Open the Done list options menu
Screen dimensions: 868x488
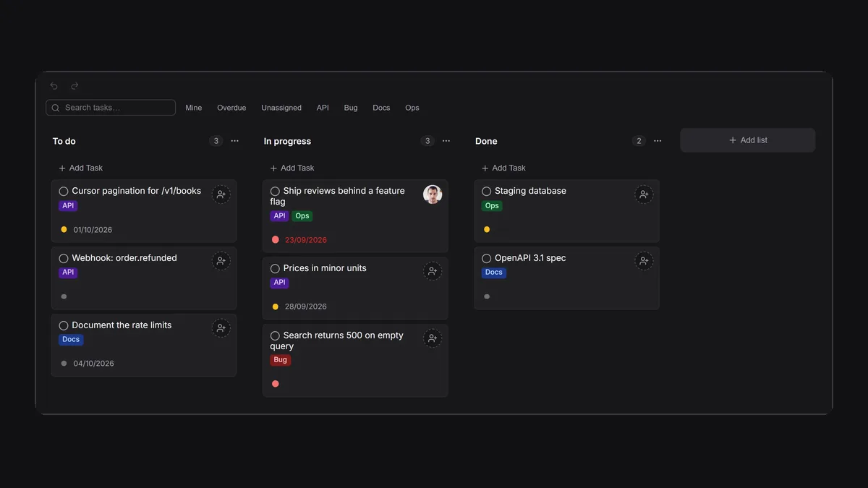point(657,141)
